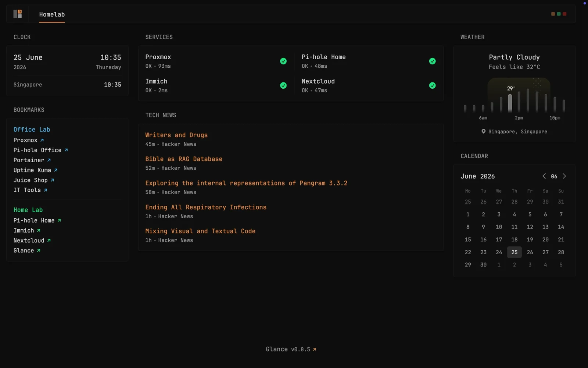Select June 25 in the calendar
Viewport: 588px width, 368px height.
pyautogui.click(x=514, y=252)
